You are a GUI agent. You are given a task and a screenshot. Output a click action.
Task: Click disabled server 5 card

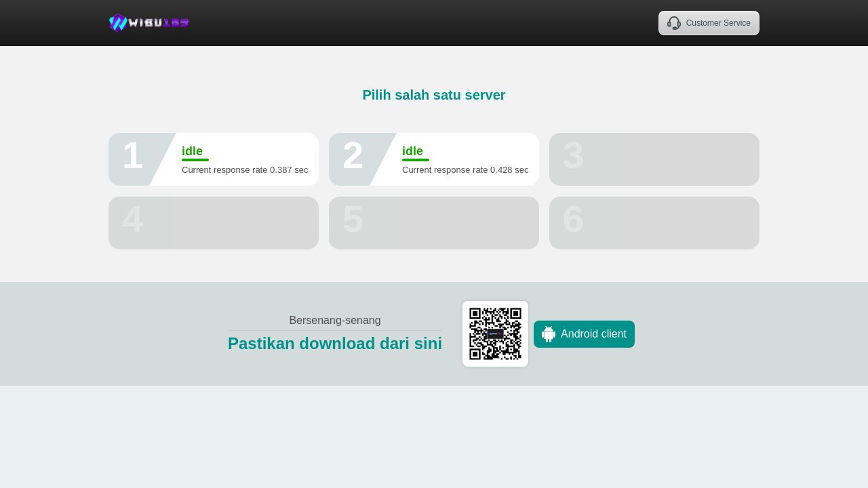(x=434, y=223)
